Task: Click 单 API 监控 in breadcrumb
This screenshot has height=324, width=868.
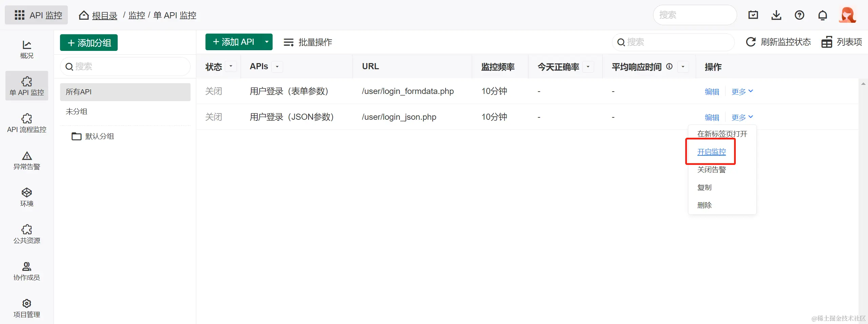Action: click(175, 15)
